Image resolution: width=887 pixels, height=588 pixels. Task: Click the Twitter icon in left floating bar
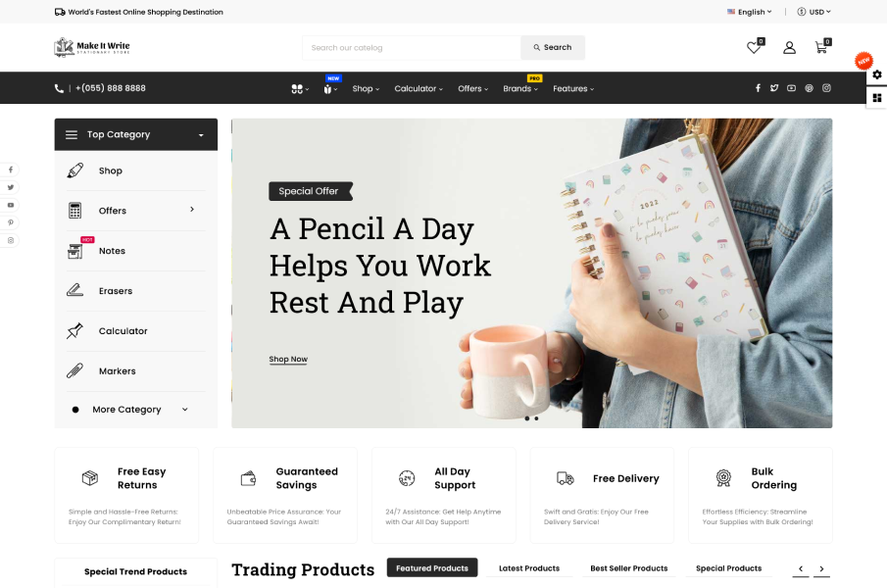coord(10,187)
